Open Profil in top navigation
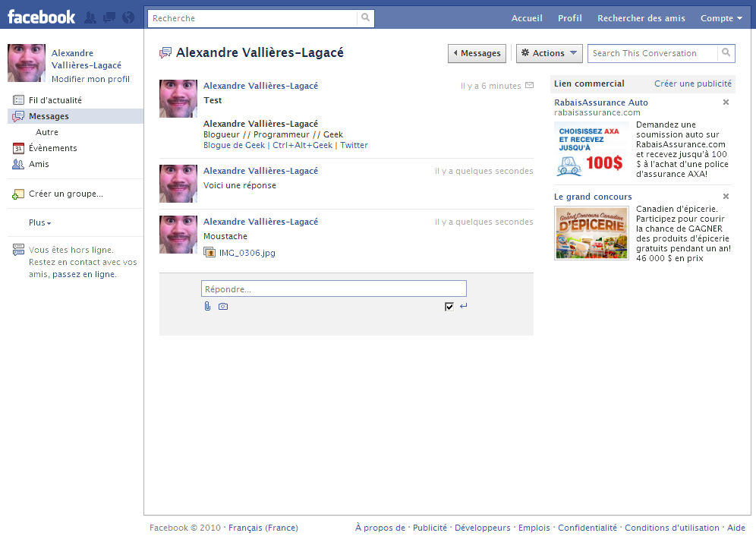 pos(569,18)
